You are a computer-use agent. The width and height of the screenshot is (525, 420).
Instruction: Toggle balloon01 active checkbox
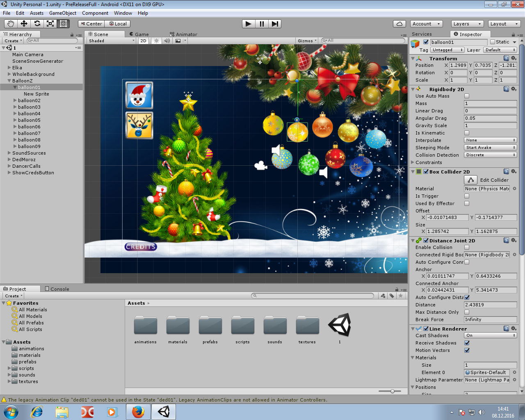[426, 42]
